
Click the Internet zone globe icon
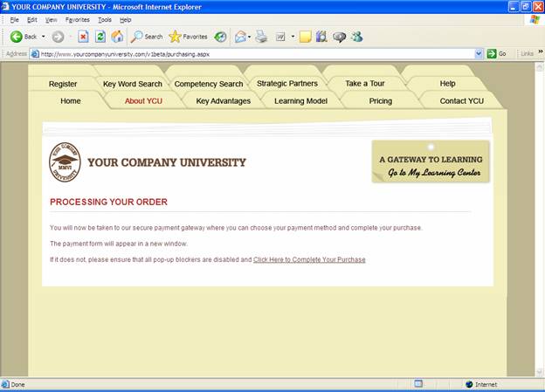[x=469, y=384]
